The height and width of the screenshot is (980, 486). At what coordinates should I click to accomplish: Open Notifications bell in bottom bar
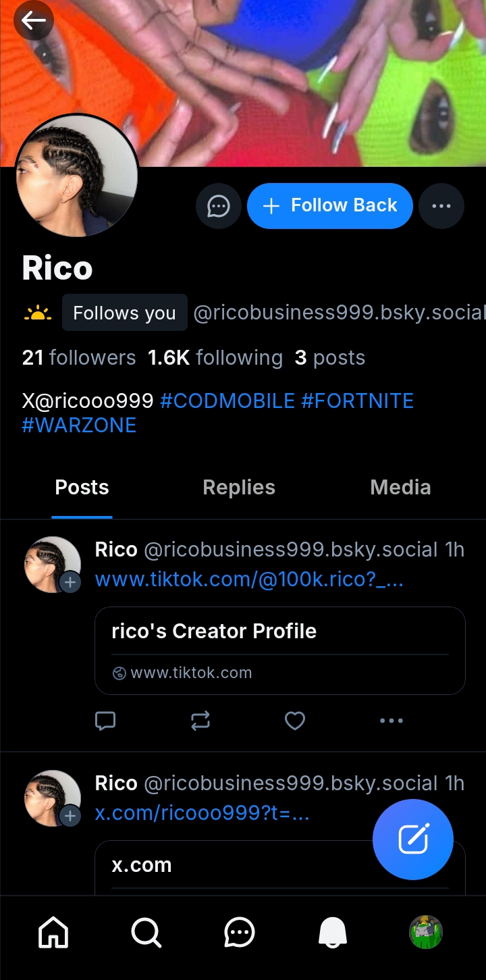[x=332, y=933]
